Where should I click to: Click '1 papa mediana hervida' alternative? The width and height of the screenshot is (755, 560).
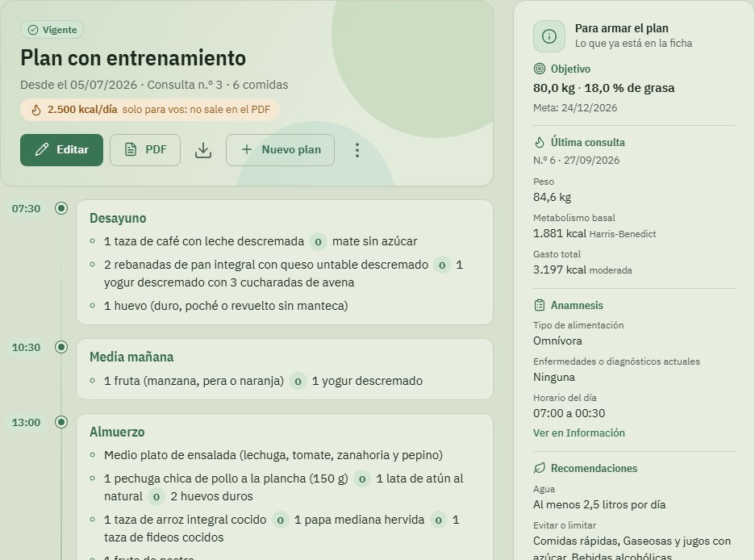(x=360, y=520)
